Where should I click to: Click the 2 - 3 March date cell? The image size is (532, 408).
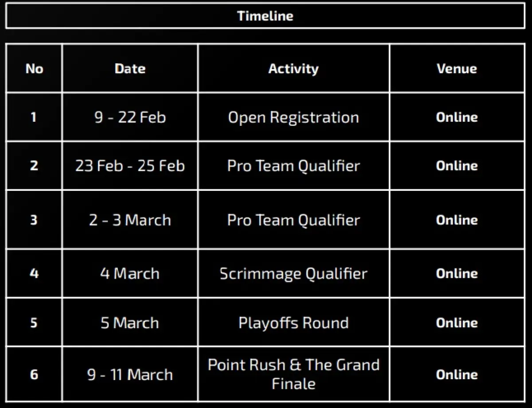(x=130, y=220)
